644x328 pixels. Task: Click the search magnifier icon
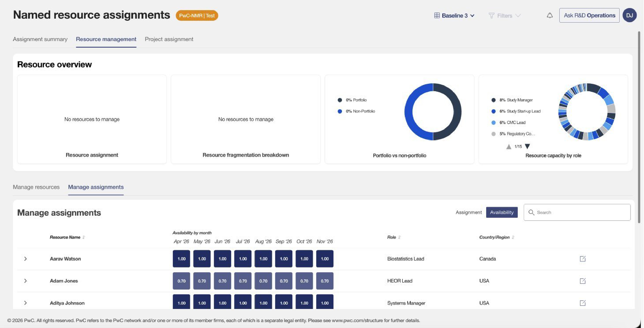pyautogui.click(x=531, y=212)
